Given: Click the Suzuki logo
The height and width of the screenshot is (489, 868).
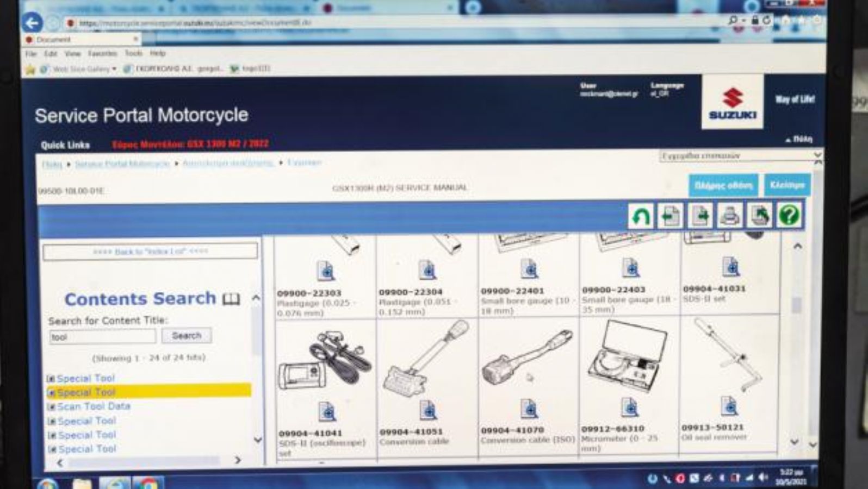Looking at the screenshot, I should pos(732,102).
